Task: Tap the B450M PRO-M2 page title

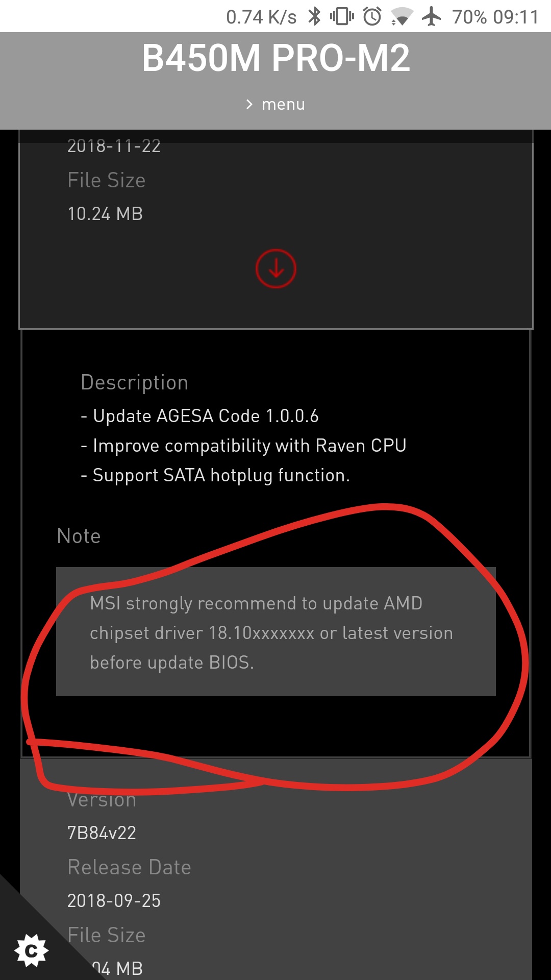Action: [x=276, y=58]
